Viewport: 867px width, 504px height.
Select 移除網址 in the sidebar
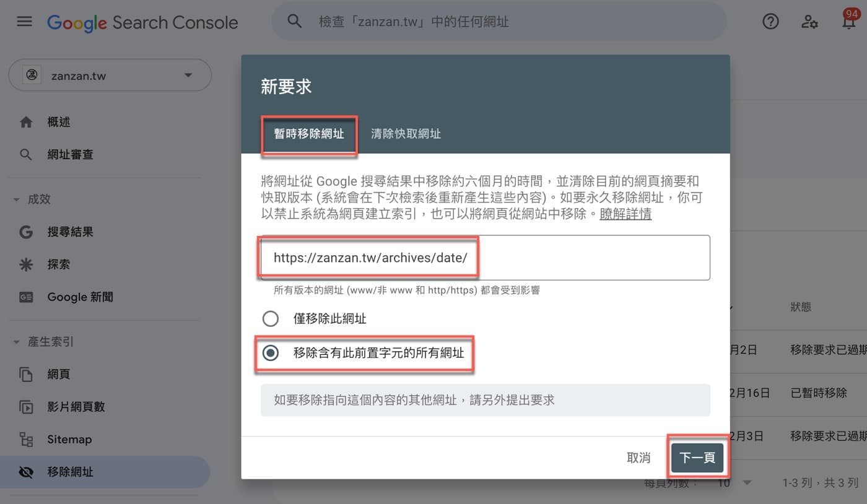(x=105, y=472)
